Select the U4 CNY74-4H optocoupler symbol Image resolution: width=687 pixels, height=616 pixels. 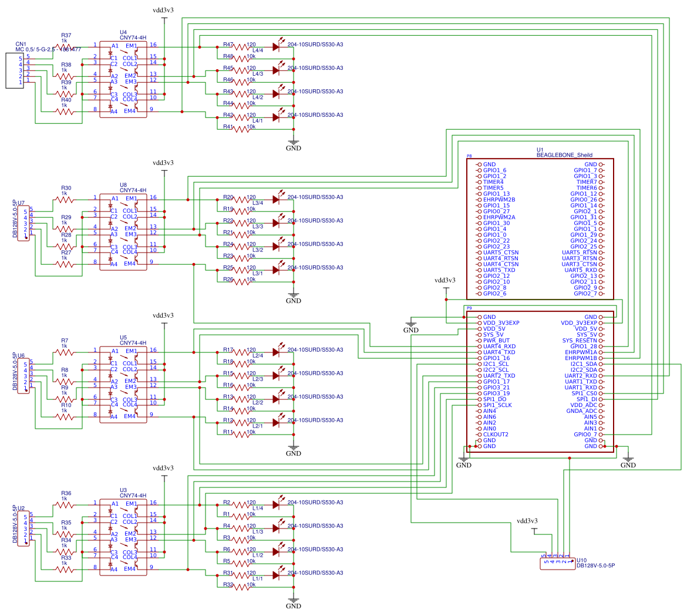[123, 79]
